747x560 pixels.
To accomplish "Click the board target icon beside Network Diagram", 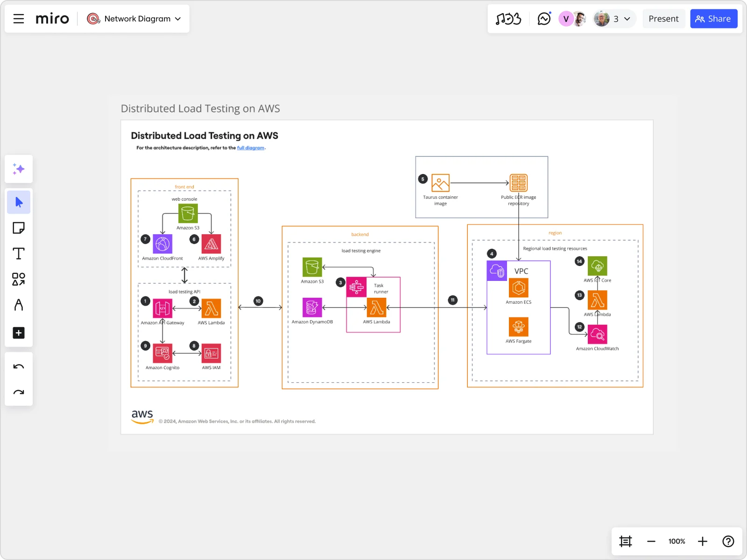I will 93,19.
